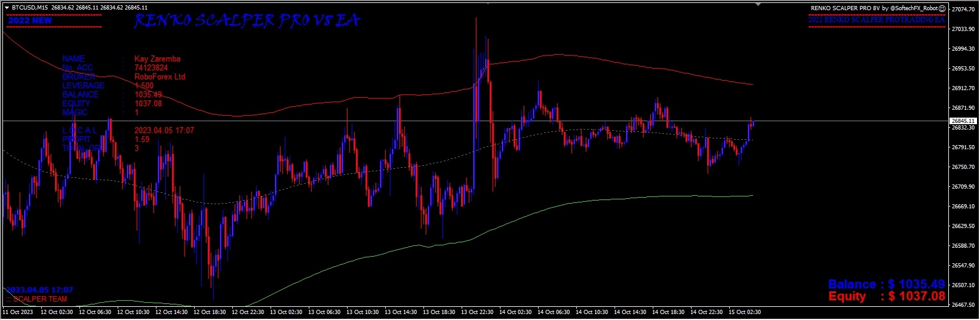Click the '2022 NEW' label

30,20
